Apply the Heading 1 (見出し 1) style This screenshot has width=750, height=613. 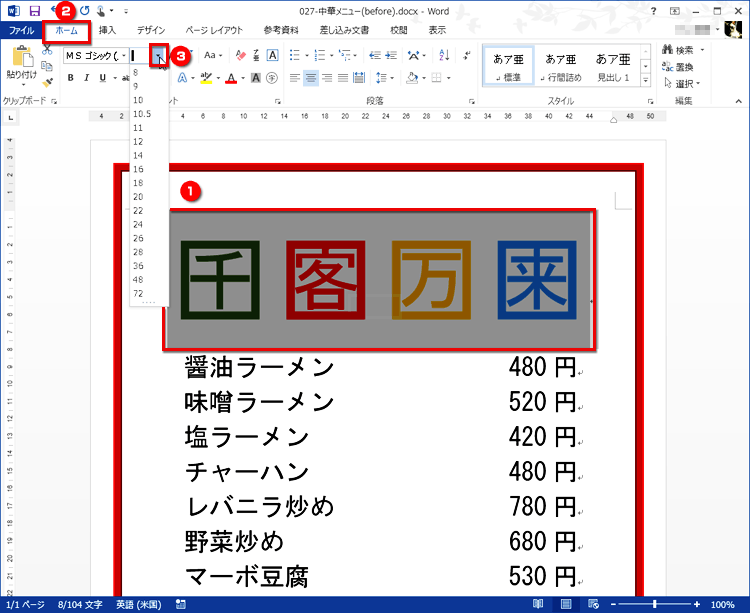click(613, 66)
